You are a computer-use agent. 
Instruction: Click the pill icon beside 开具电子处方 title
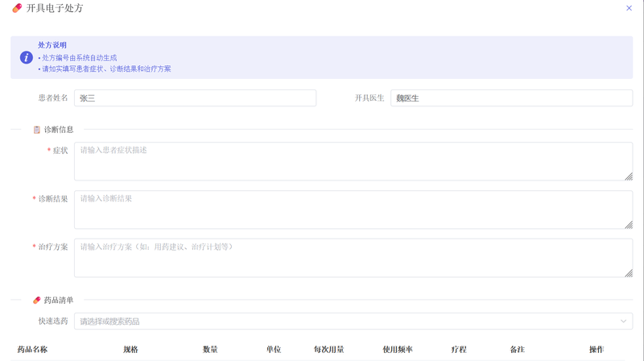17,8
